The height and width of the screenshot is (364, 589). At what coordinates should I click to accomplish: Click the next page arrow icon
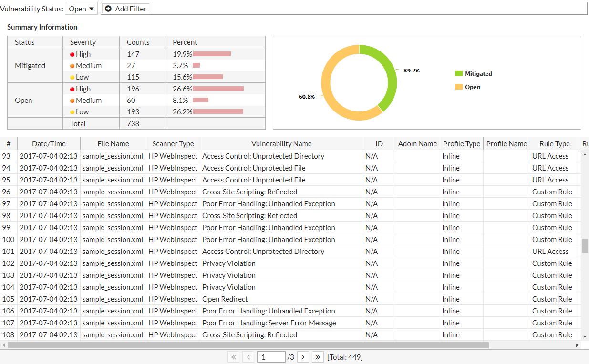coord(303,356)
